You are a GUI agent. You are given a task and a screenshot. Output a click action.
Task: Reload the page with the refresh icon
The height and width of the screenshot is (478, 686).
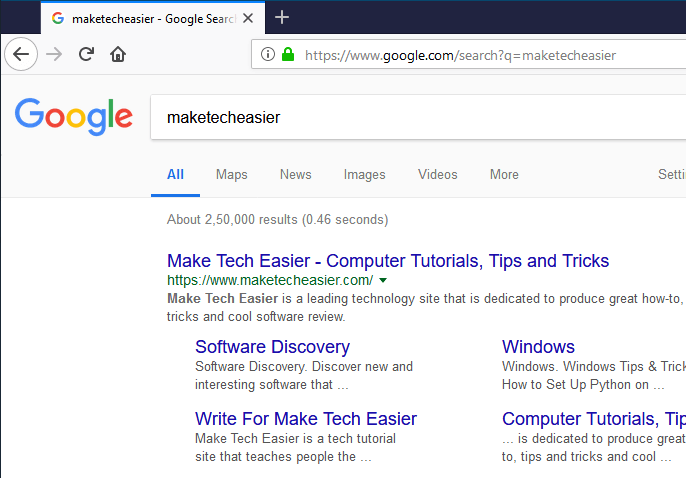pyautogui.click(x=86, y=54)
